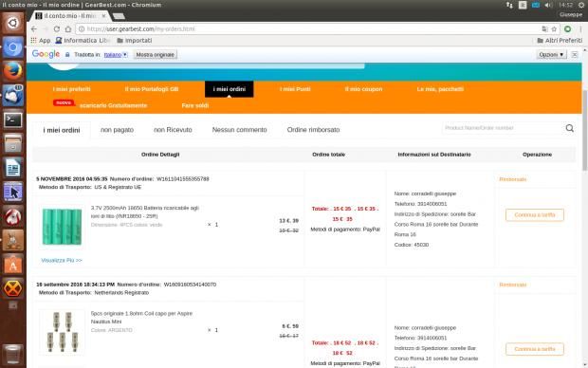Open a new browser tab

pos(119,16)
